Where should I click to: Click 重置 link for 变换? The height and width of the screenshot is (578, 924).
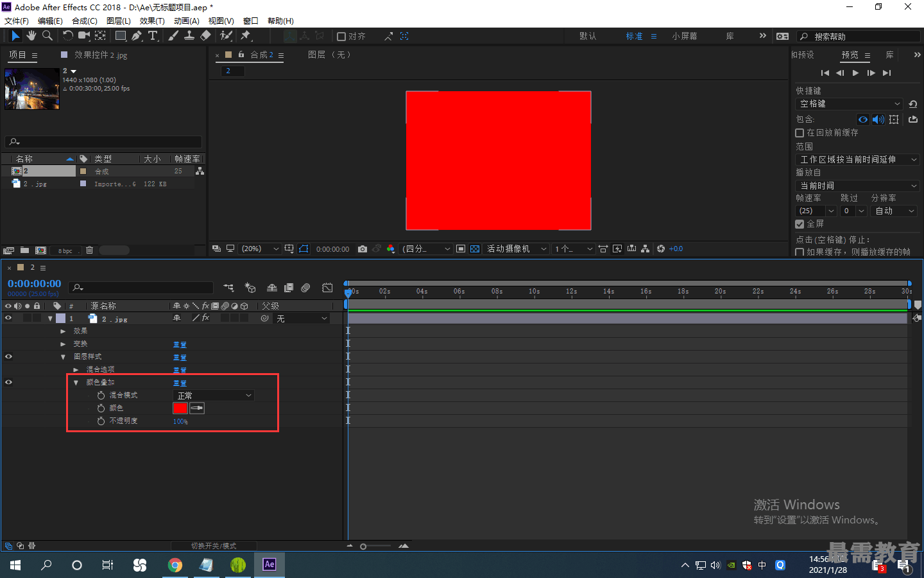[x=180, y=345]
